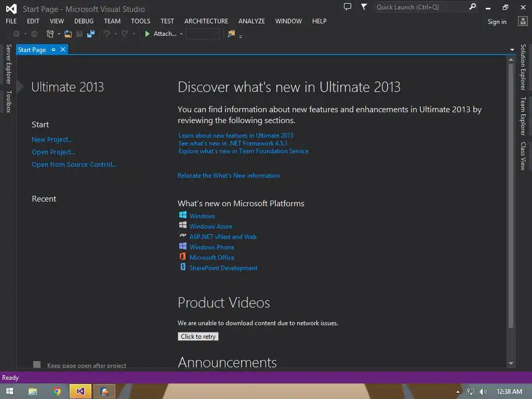Open the TOOLS menu
Viewport: 532px width, 399px height.
click(140, 21)
